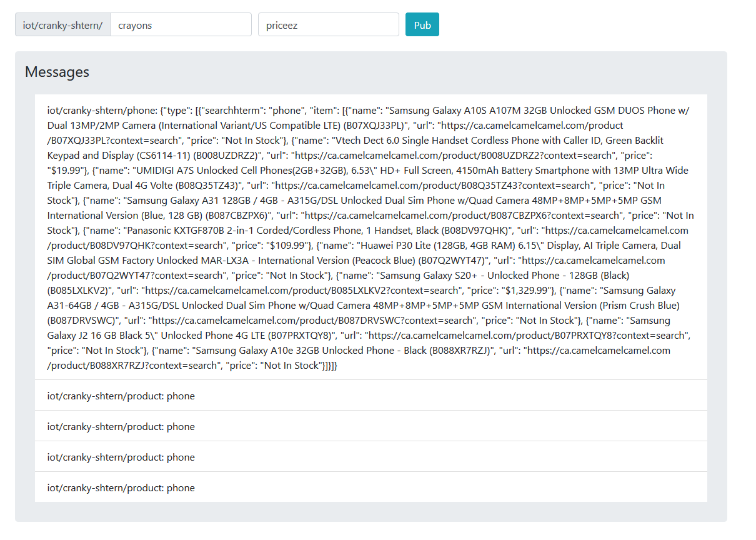
Task: Click the Panasonic KXTGF870B product name
Action: (175, 231)
